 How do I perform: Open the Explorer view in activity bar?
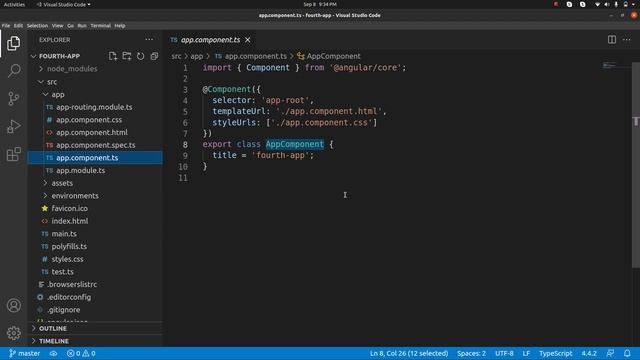(13, 43)
